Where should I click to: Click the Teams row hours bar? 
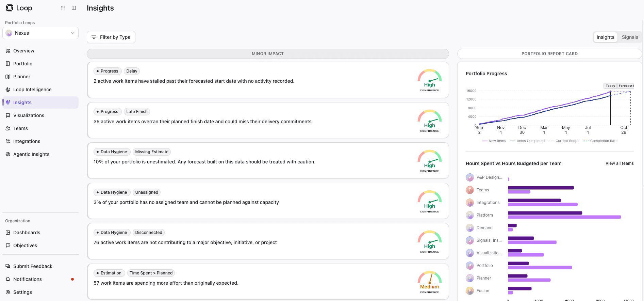coord(541,190)
